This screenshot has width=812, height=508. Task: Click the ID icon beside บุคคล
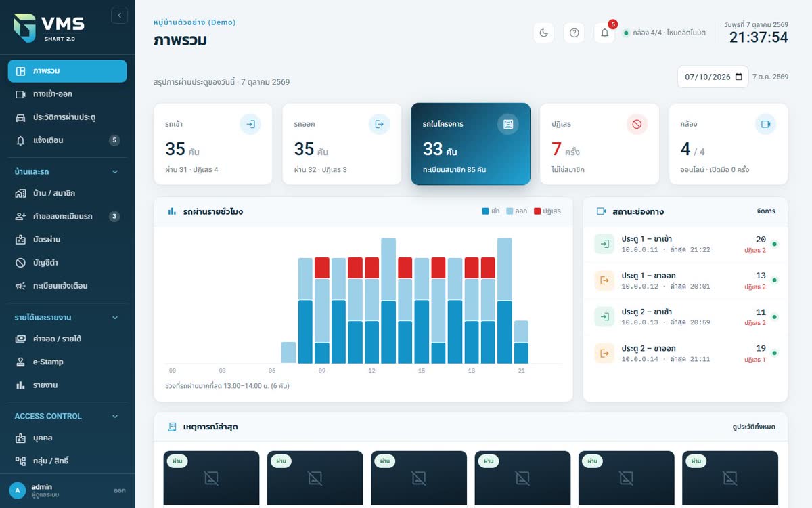point(20,438)
